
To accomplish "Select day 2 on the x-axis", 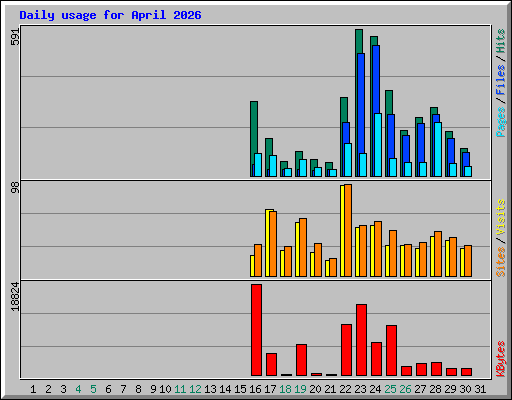I will coord(48,389).
